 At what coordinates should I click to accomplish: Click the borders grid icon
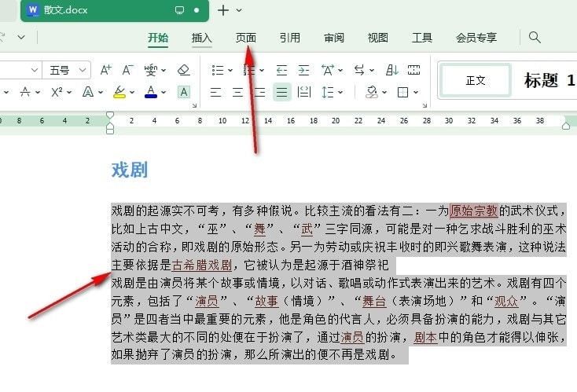tap(403, 92)
